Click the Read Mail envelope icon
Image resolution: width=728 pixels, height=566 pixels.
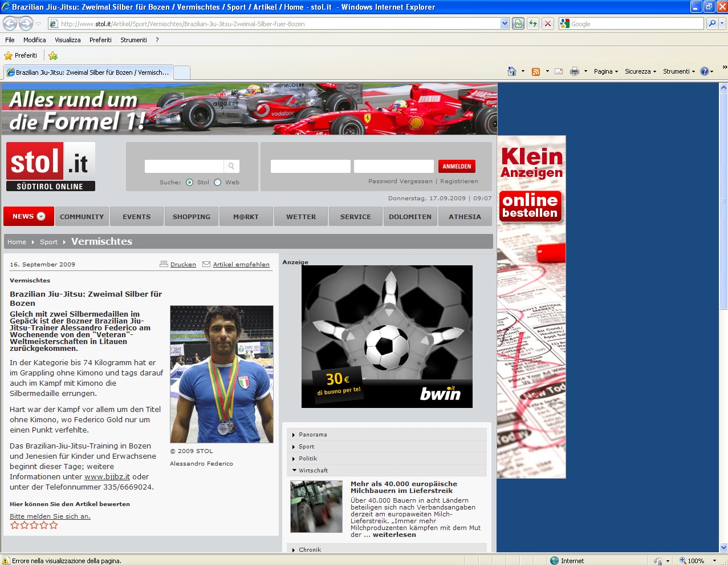559,71
